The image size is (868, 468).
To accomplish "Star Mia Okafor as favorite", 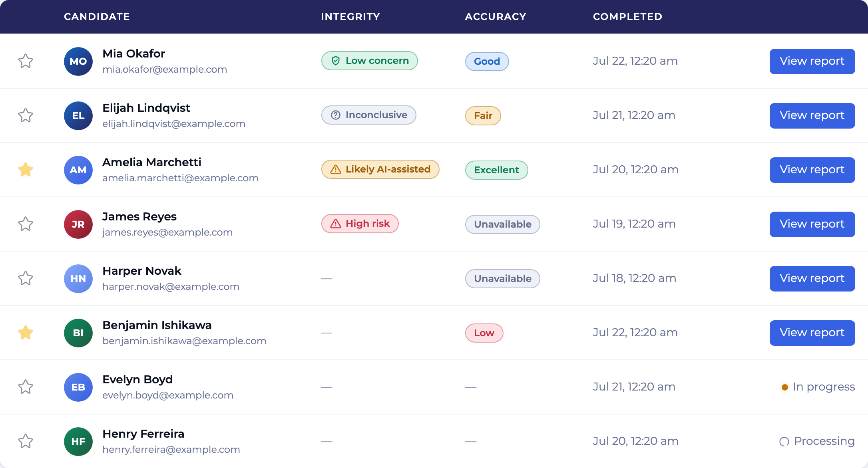I will click(26, 61).
